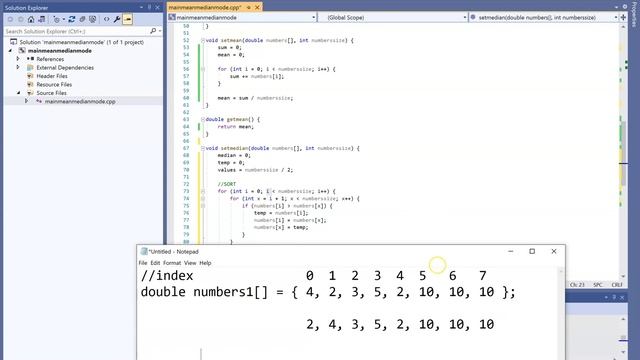
Task: Pin the mainmeanmedianmode.cpp tab
Action: (249, 7)
